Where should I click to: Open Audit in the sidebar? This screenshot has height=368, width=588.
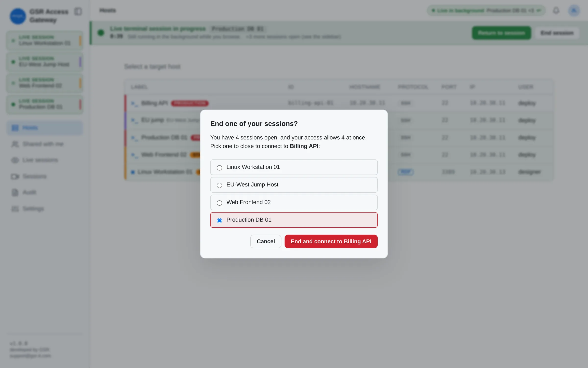[45, 192]
